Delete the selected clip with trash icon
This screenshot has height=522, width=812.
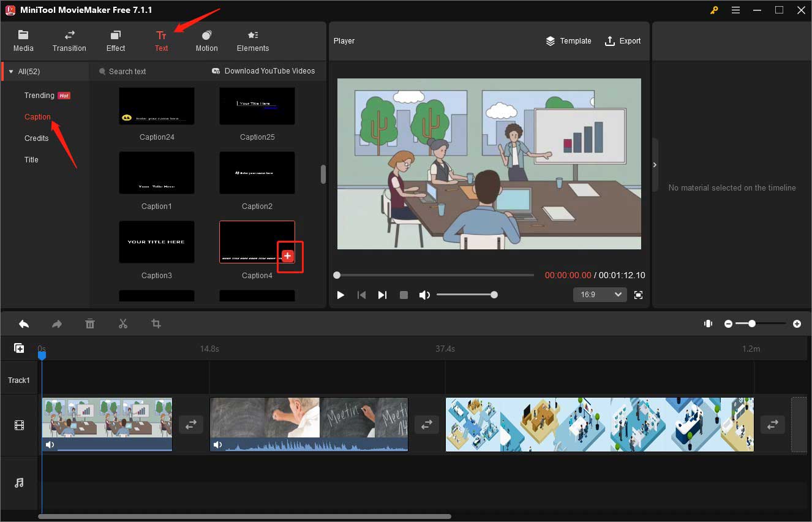point(90,323)
